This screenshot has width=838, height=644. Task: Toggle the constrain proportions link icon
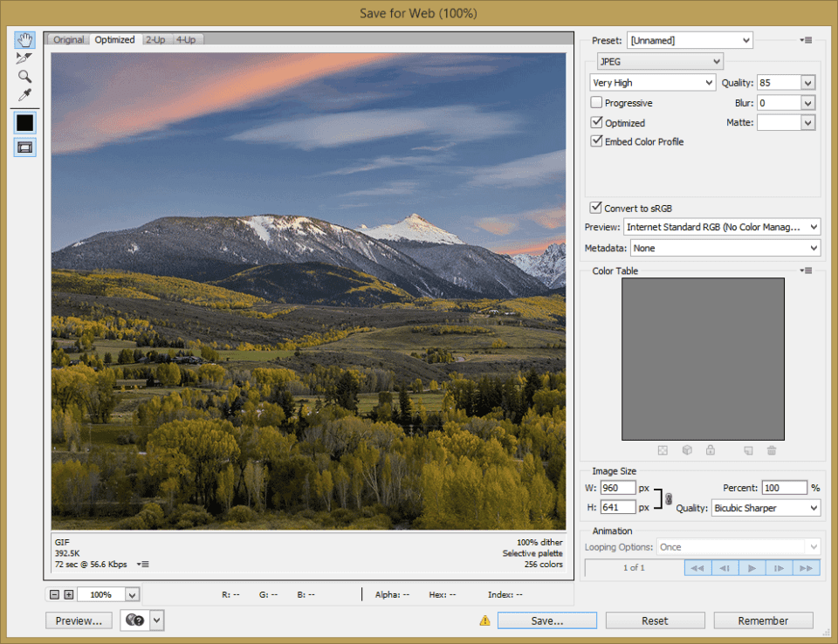tap(669, 499)
